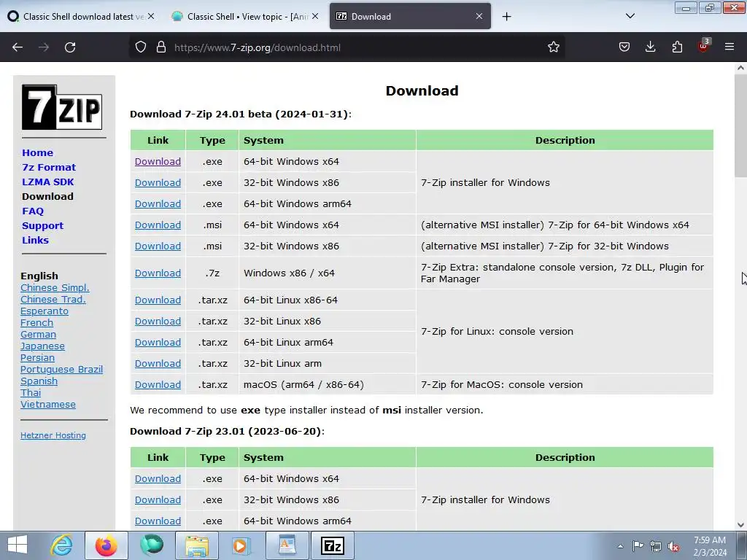The height and width of the screenshot is (560, 747).
Task: Open the list all tabs dropdown
Action: [630, 16]
